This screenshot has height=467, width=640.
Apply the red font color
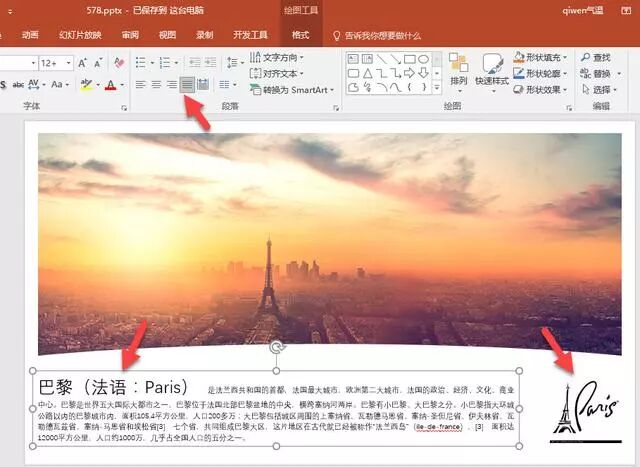(x=110, y=85)
